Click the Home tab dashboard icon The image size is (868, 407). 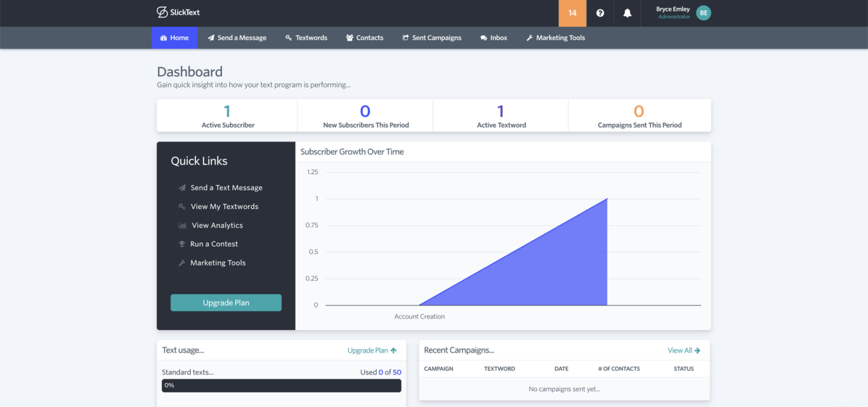164,38
